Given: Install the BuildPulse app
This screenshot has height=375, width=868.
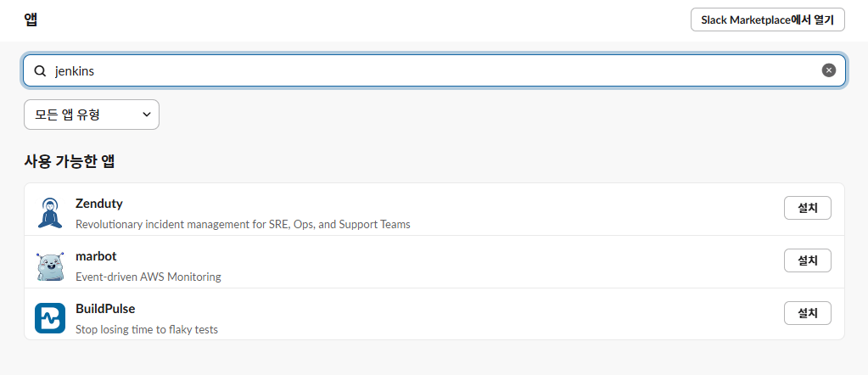Looking at the screenshot, I should coord(808,313).
